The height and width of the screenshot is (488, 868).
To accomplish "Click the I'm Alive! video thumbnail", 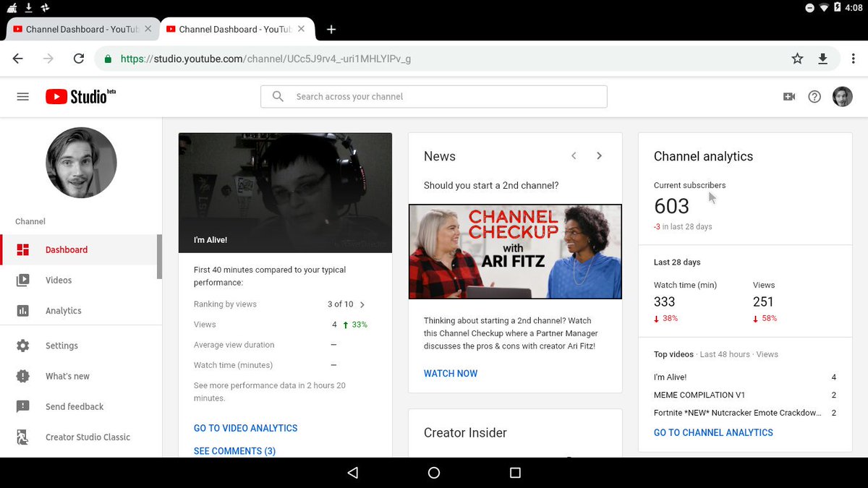I will pos(285,192).
